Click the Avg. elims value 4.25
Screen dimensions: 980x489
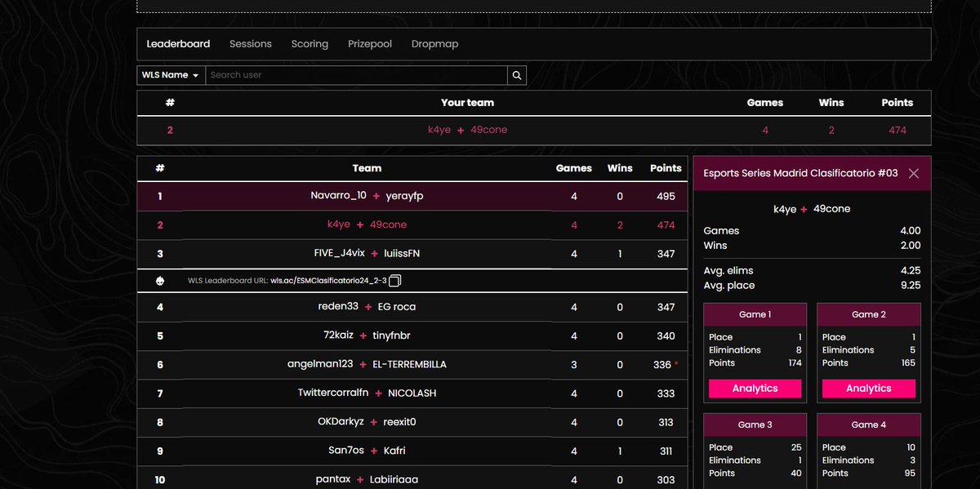tap(910, 271)
